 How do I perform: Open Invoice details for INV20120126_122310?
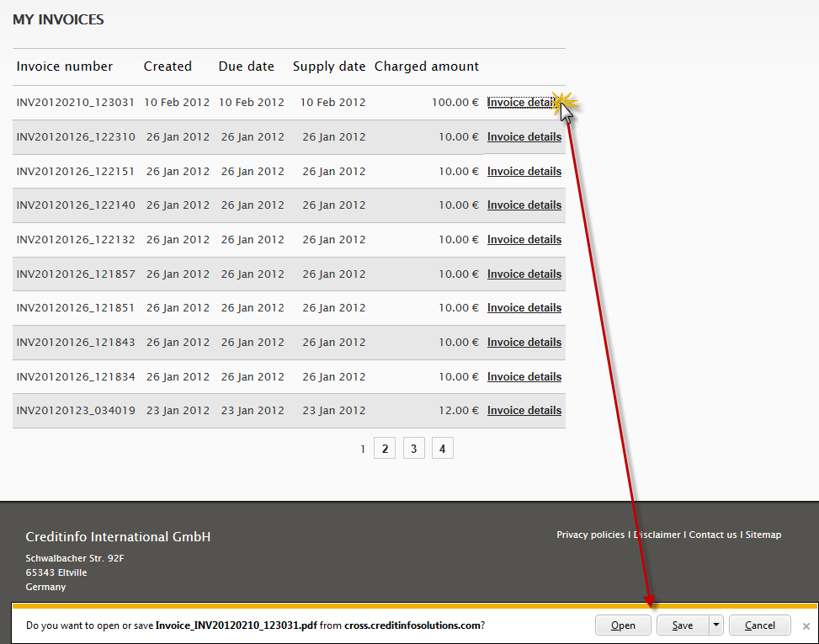pos(524,137)
